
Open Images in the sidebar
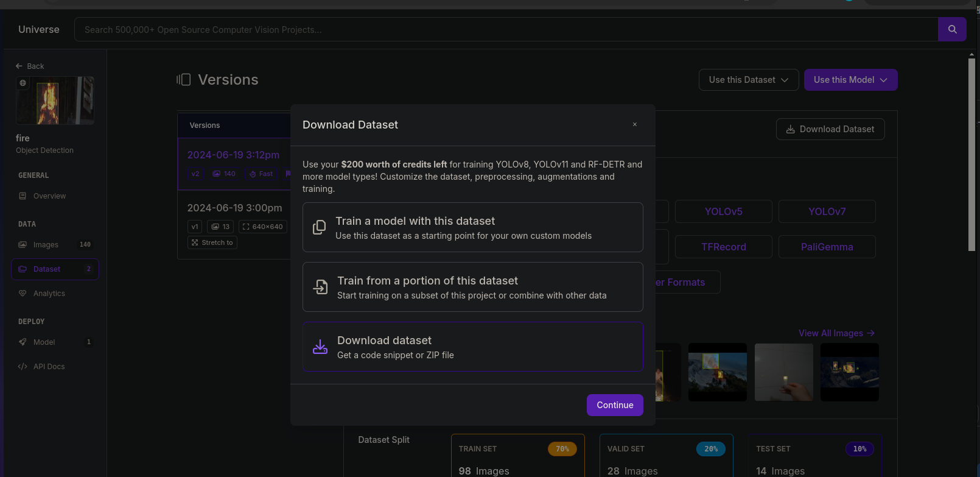click(x=55, y=245)
